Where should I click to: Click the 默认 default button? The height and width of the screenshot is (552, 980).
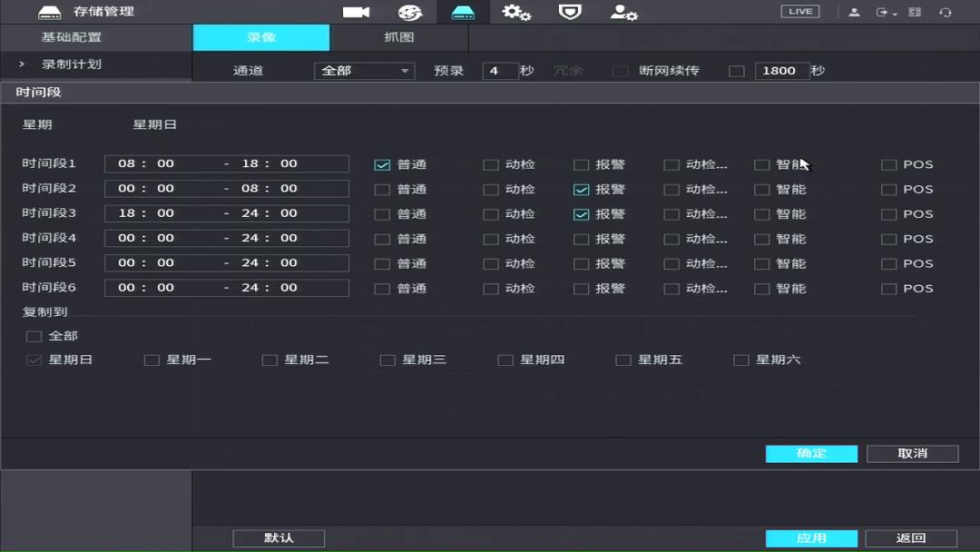click(279, 537)
